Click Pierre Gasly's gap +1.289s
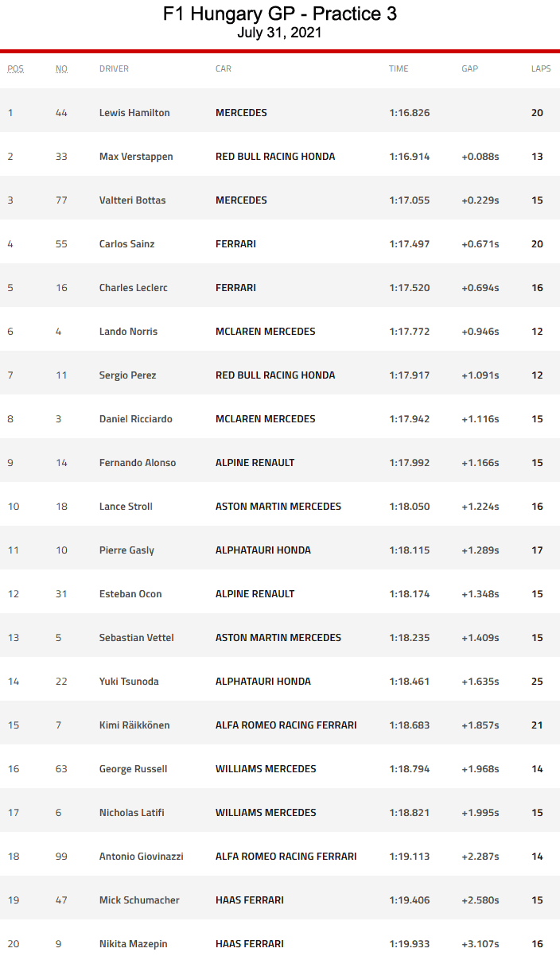This screenshot has width=560, height=956. click(480, 550)
